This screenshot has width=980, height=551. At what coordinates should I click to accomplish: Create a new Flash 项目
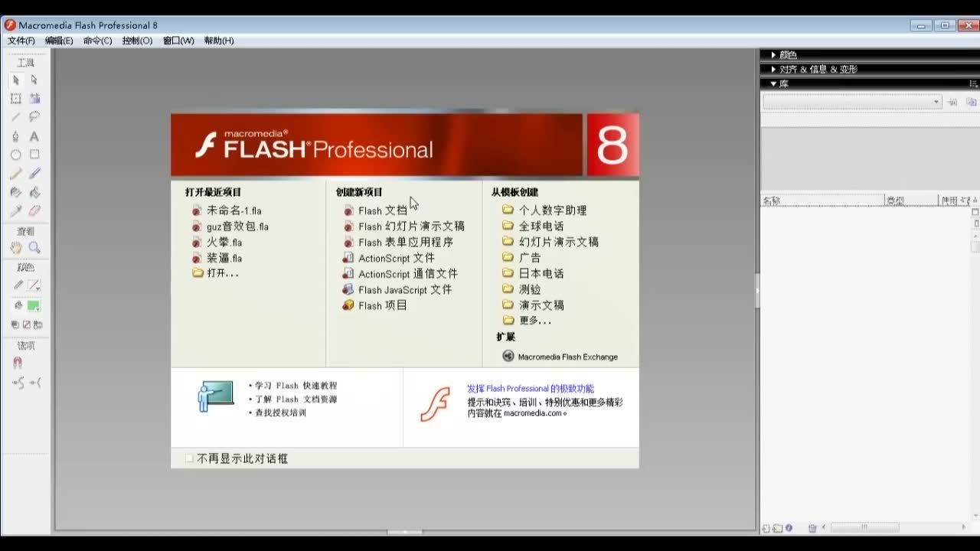tap(375, 305)
